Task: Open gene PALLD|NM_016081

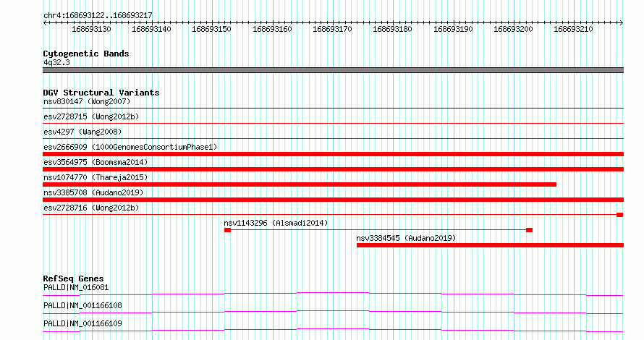Action: [x=76, y=287]
